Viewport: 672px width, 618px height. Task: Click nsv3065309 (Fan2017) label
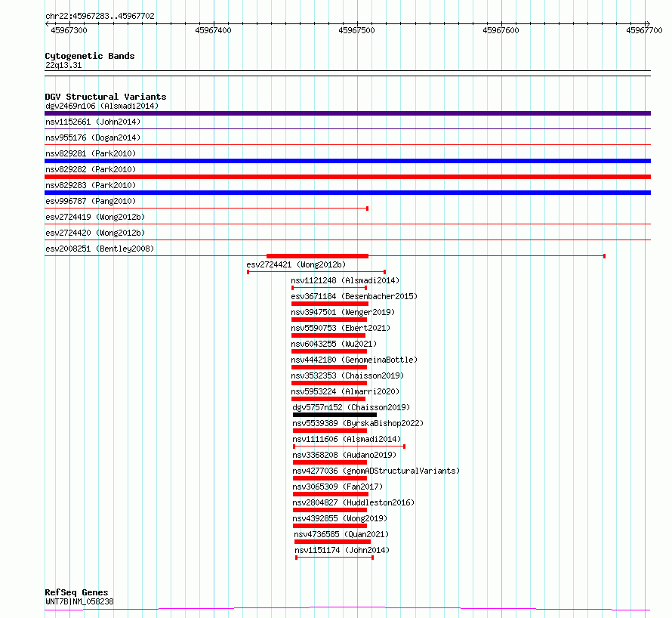[338, 487]
